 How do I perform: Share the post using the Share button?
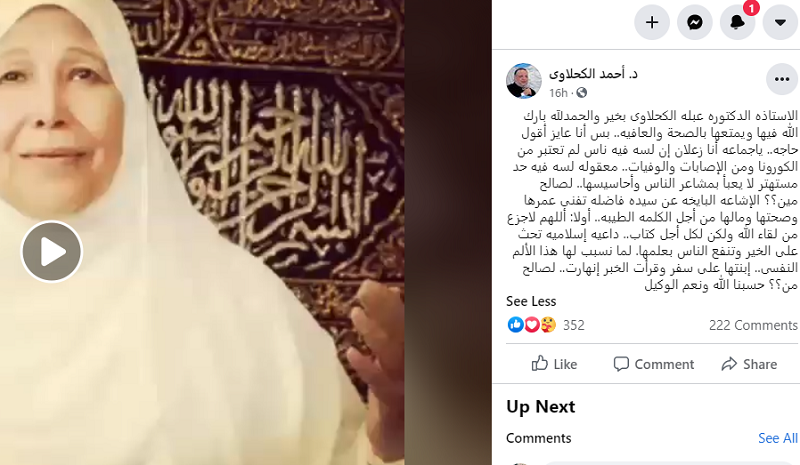(x=749, y=364)
